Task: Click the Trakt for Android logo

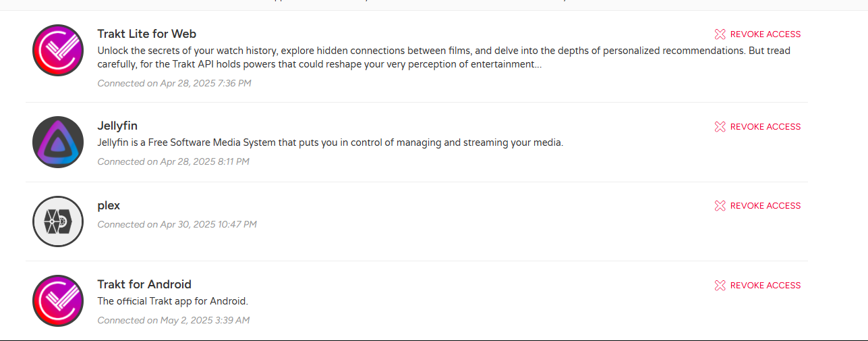Action: 58,300
